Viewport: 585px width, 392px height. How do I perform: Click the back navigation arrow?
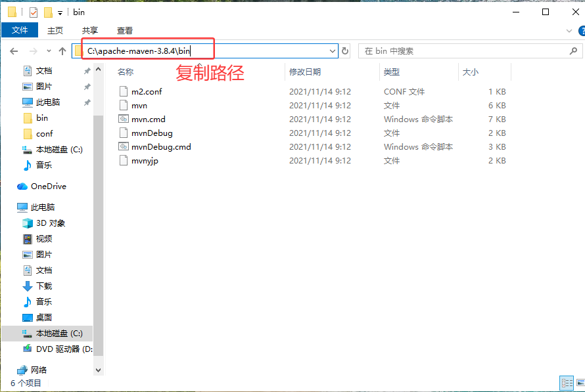[x=13, y=51]
